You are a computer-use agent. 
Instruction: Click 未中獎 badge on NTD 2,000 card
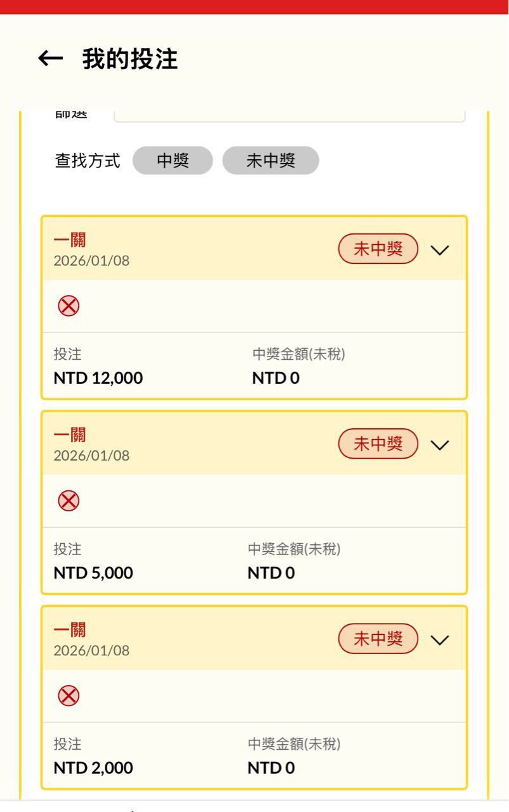pos(378,638)
